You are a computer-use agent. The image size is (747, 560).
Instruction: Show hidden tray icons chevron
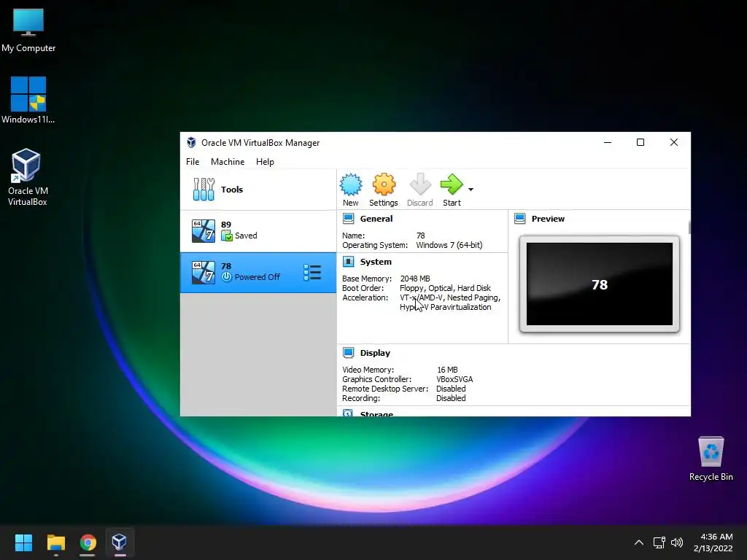[x=639, y=542]
